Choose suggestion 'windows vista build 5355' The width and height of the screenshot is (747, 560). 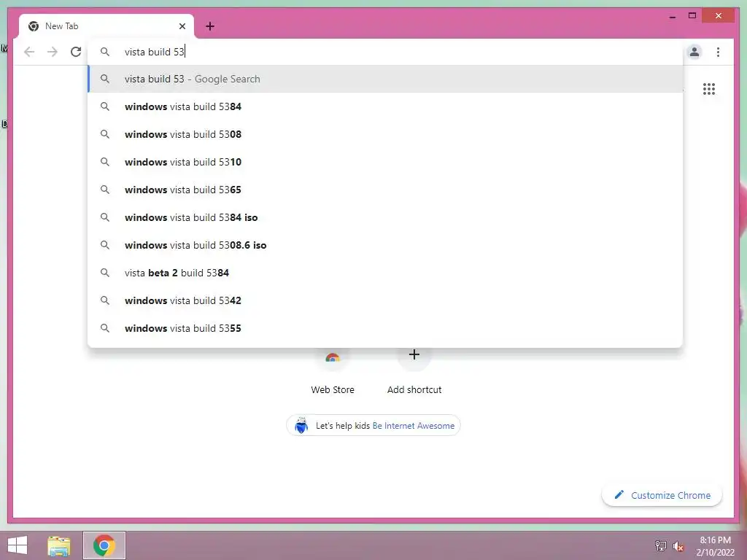pos(385,328)
